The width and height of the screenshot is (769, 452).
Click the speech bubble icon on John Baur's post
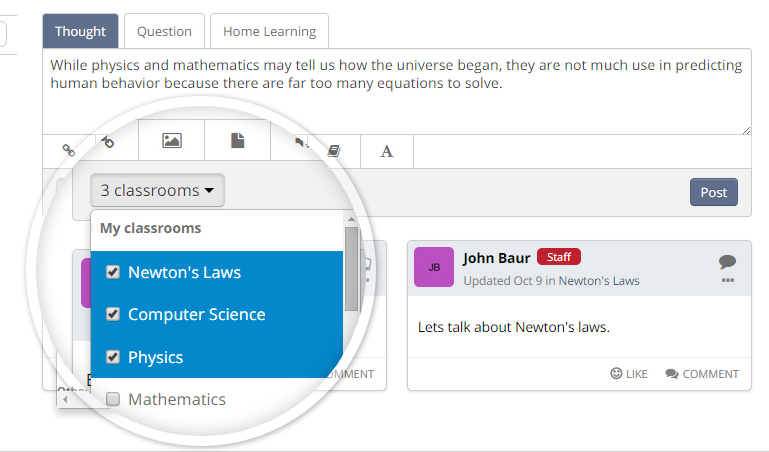coord(727,261)
